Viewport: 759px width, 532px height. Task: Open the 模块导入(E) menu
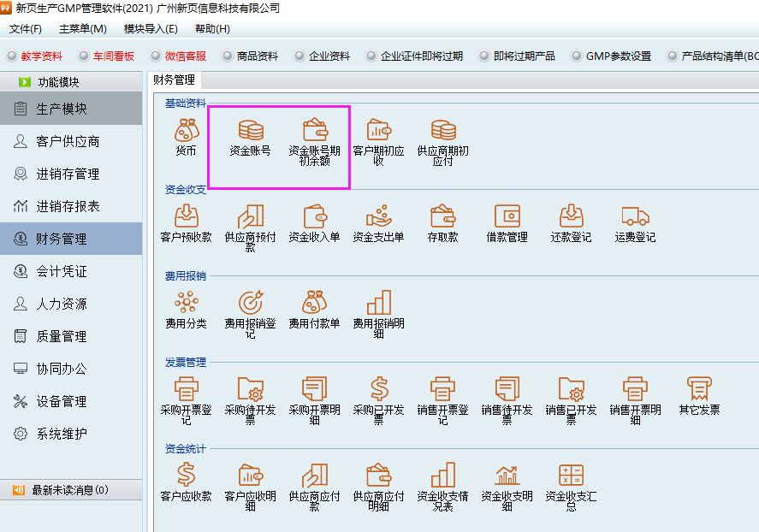click(151, 29)
